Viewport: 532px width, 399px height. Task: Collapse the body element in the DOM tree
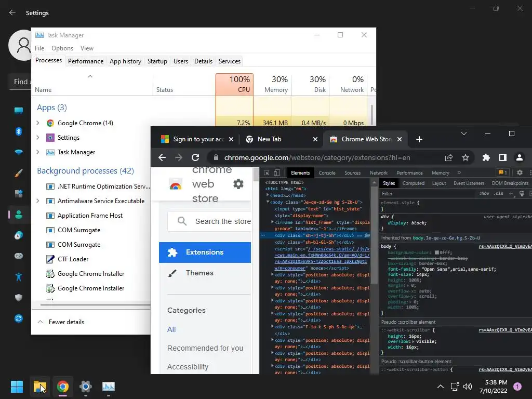[x=268, y=202]
